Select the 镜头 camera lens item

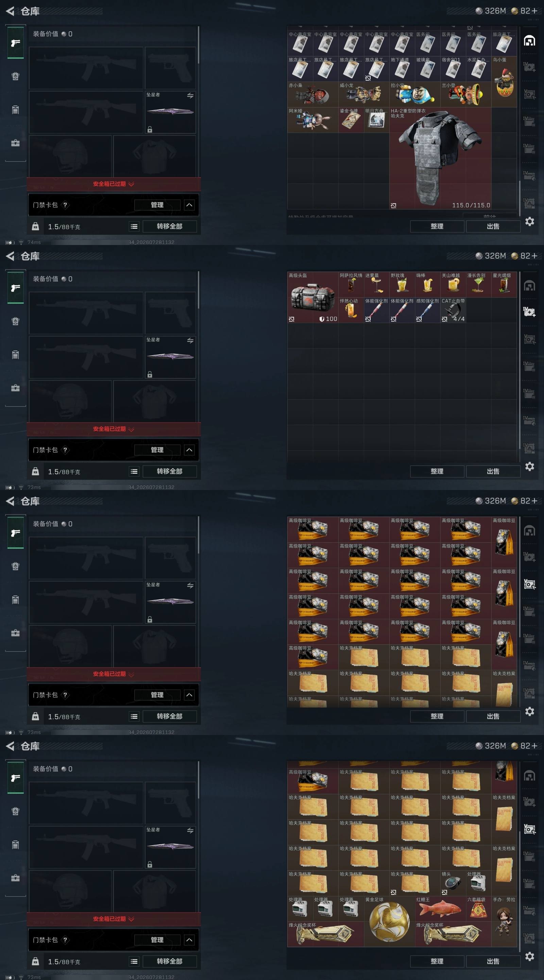pos(453,883)
